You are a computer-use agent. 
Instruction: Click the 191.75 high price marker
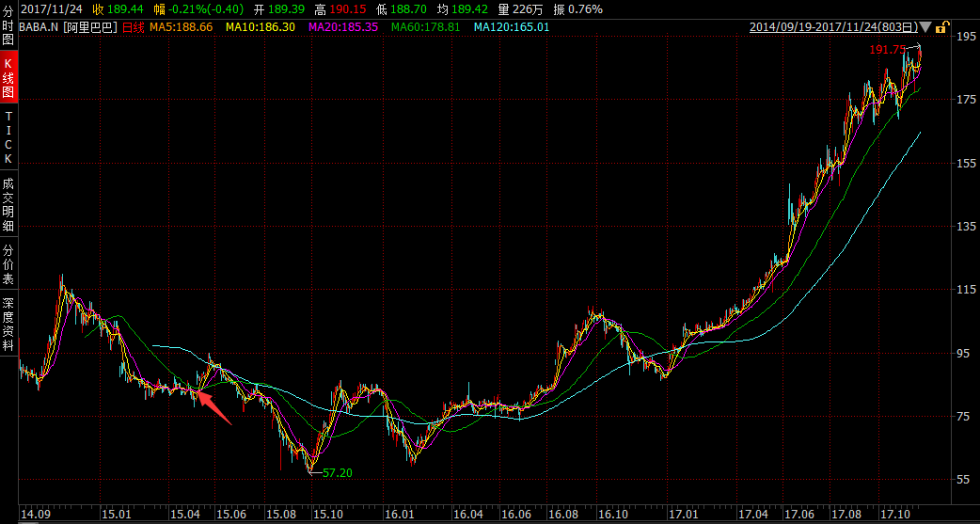click(888, 49)
